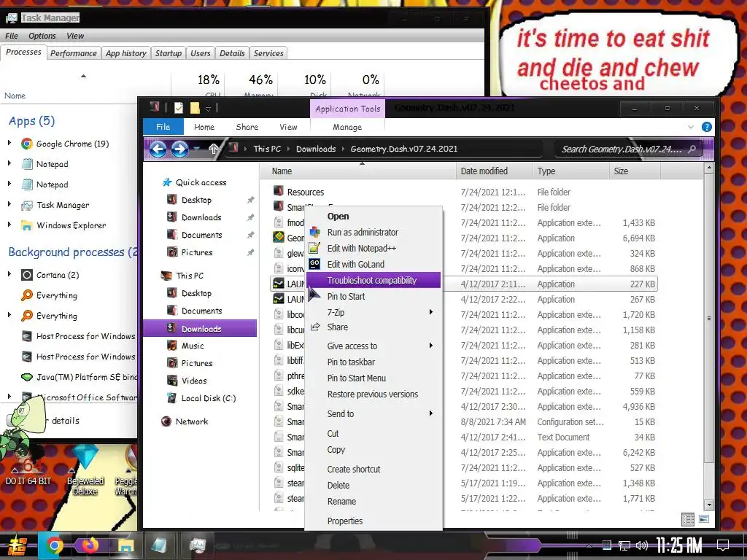
Task: Click the Network icon in navigation pane
Action: pyautogui.click(x=166, y=421)
